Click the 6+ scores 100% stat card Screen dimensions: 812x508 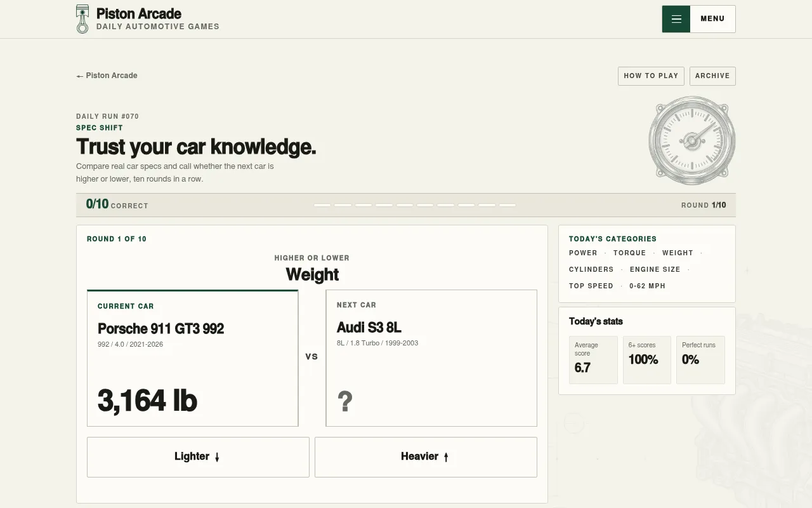coord(647,360)
